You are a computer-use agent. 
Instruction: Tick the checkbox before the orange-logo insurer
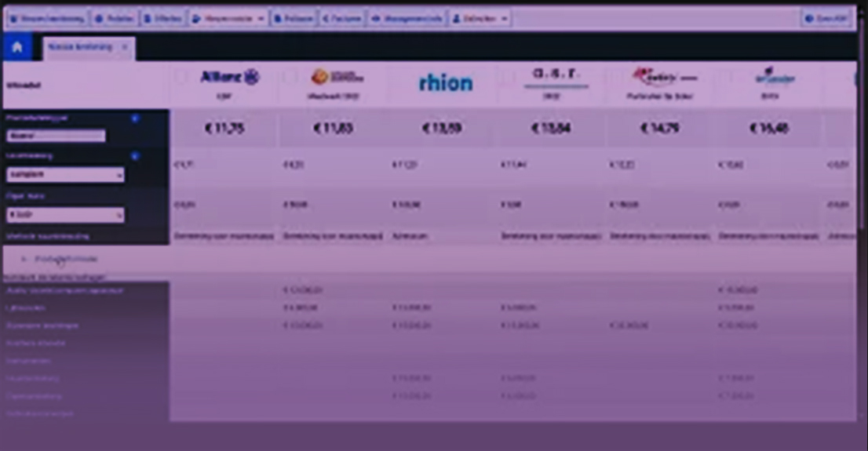(x=289, y=78)
